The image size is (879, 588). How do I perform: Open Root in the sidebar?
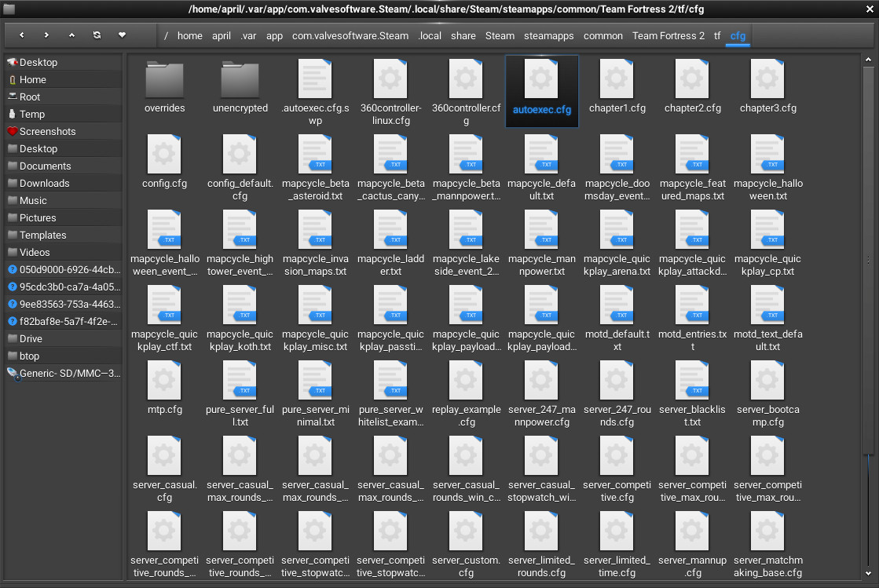63,97
